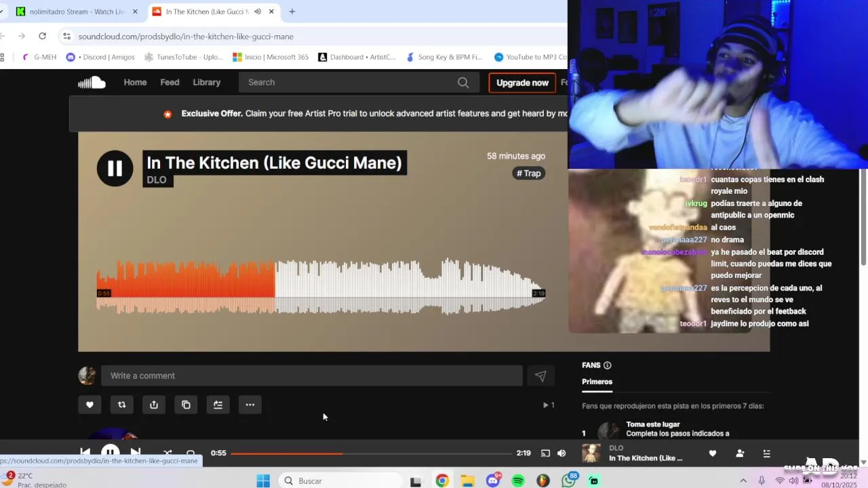Open the More options three-dots menu

tap(250, 405)
